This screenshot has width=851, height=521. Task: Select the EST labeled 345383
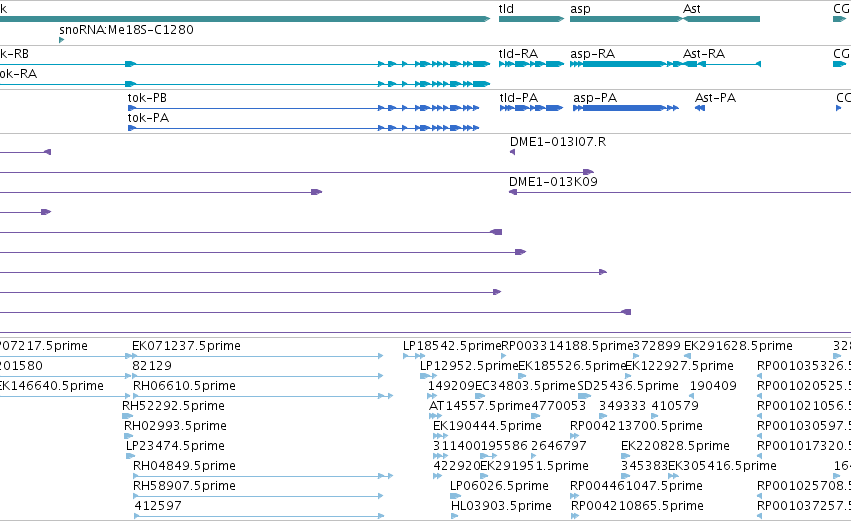point(644,466)
